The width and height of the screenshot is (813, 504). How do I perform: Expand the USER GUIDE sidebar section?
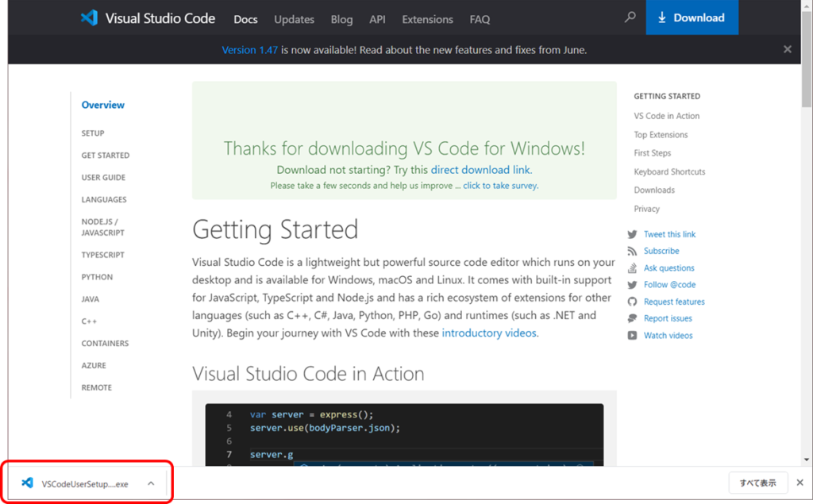click(x=103, y=177)
